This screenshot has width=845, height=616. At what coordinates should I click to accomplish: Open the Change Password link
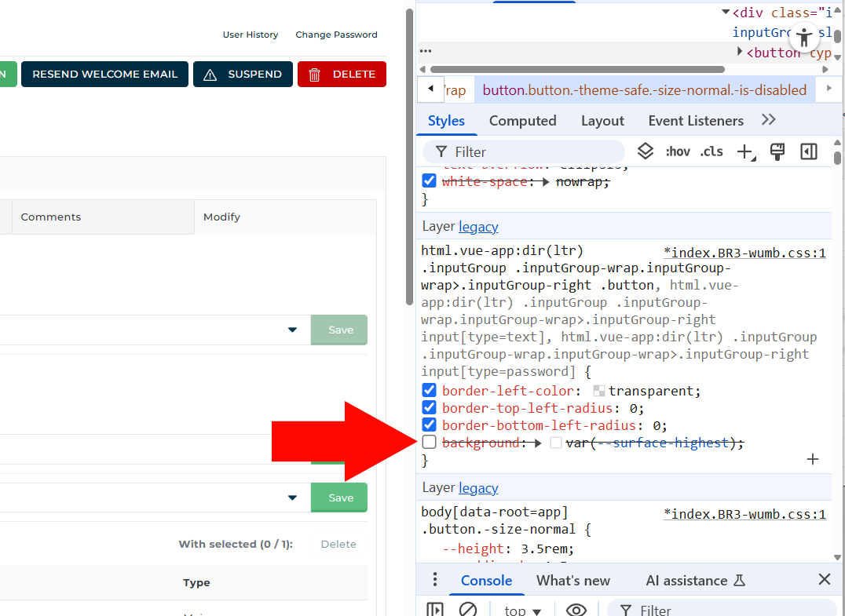coord(336,35)
